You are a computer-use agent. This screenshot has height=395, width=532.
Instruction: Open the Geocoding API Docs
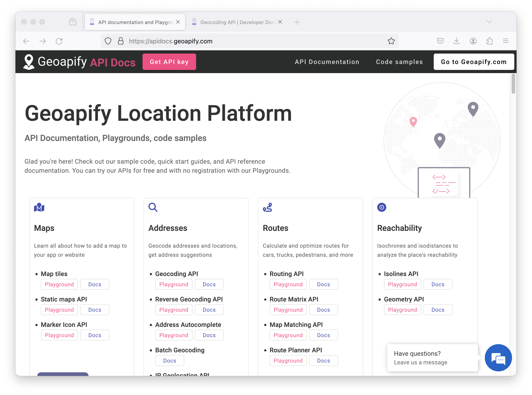coord(209,284)
